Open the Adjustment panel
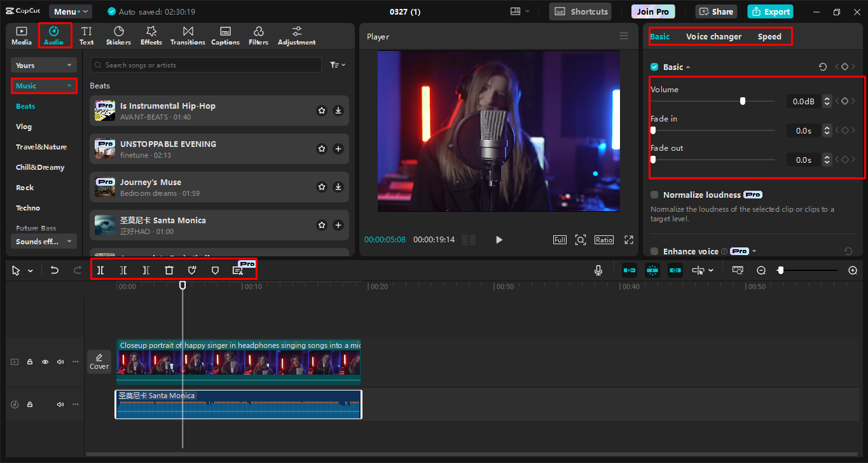Screen dimensions: 868x463 [x=296, y=36]
